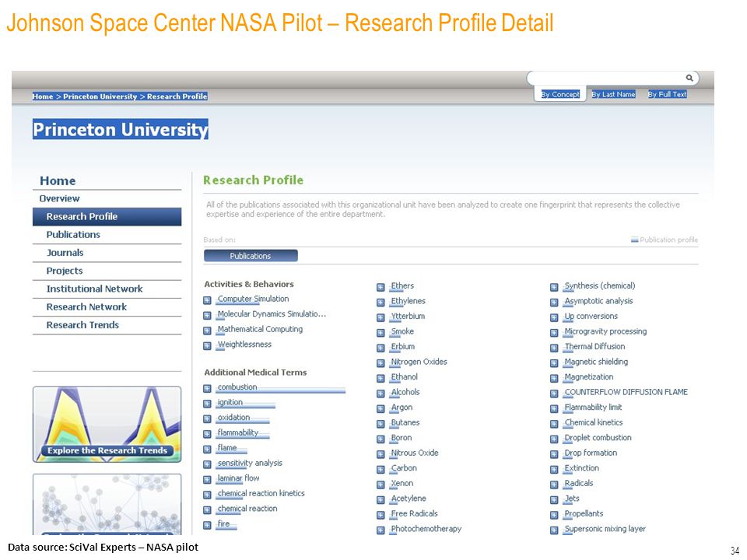Open the Acetylene concept link
Viewport: 747px width, 560px height.
coord(409,498)
